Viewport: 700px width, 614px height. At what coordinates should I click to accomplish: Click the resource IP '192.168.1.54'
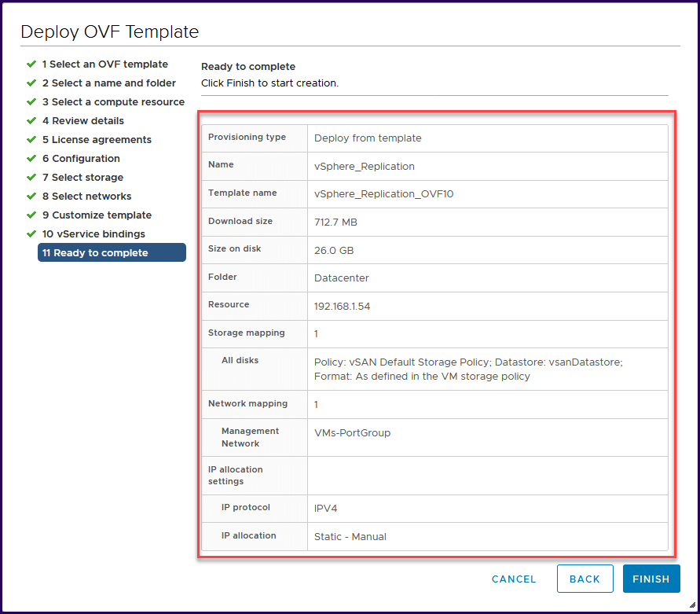coord(342,306)
